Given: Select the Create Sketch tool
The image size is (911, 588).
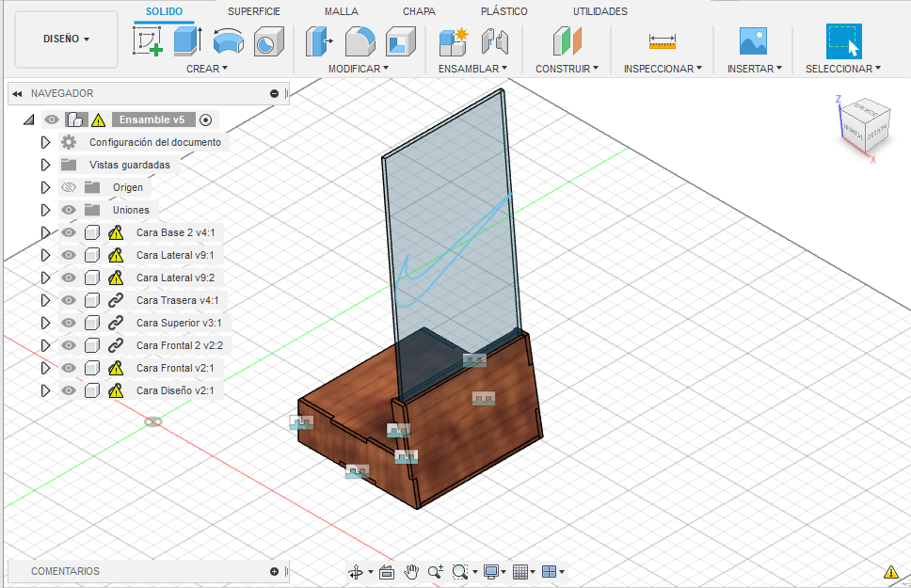Looking at the screenshot, I should click(147, 41).
